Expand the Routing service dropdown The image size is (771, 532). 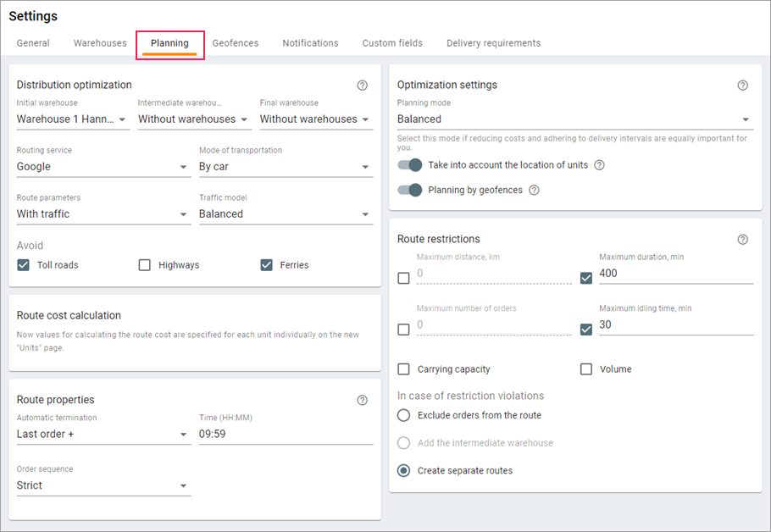click(103, 167)
